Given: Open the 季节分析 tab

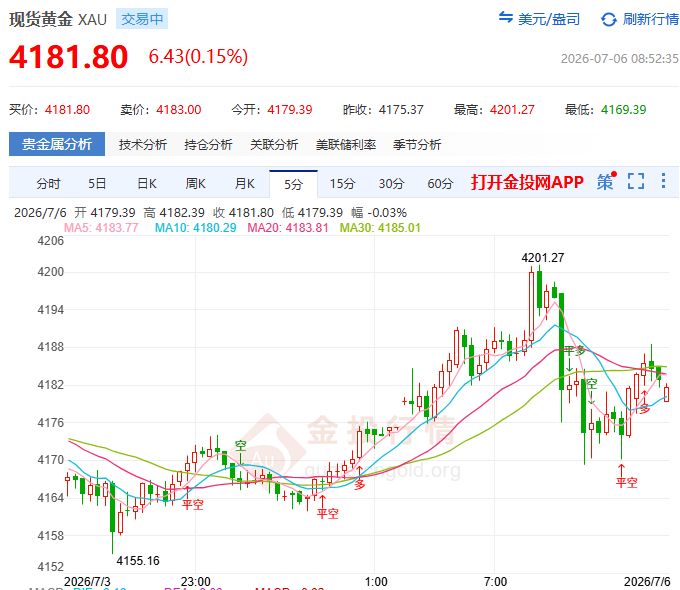Looking at the screenshot, I should point(417,144).
